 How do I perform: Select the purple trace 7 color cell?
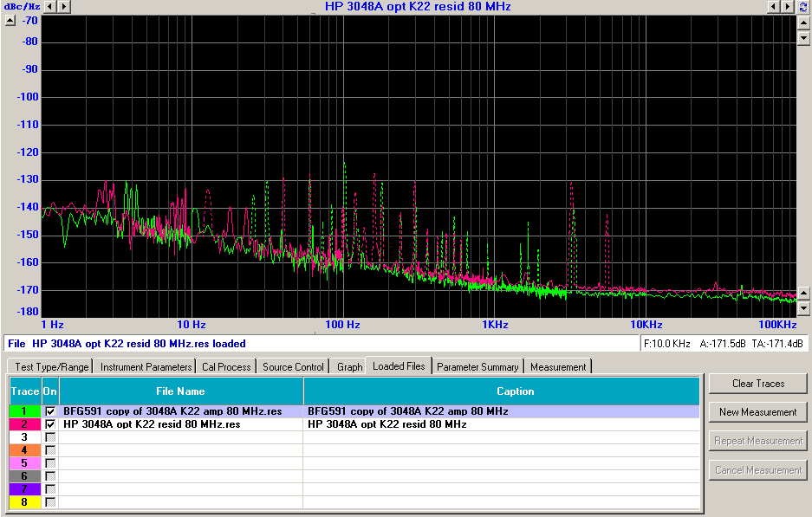click(x=25, y=489)
